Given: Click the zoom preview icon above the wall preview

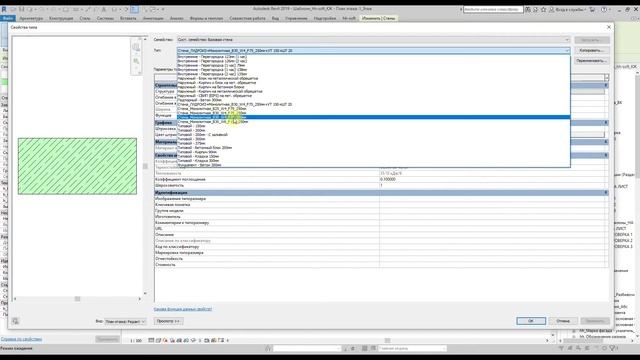Looking at the screenshot, I should pyautogui.click(x=136, y=61).
